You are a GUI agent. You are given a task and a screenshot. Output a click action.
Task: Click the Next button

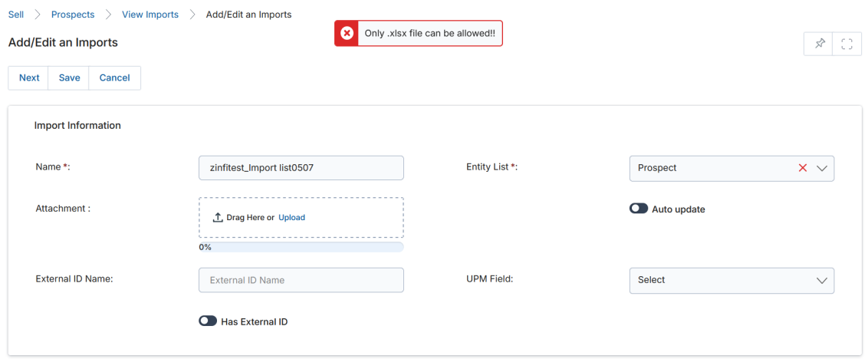(x=29, y=78)
